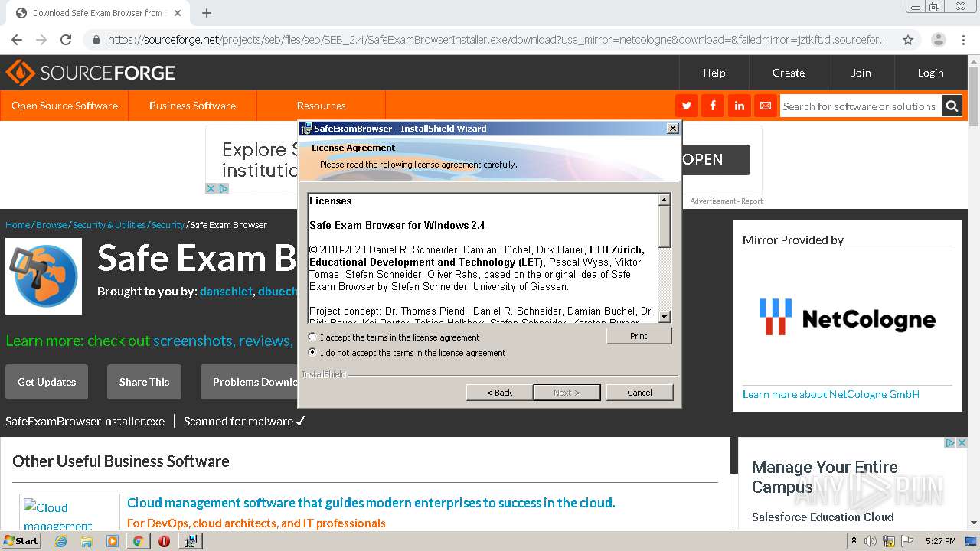
Task: Click the Safe Exam Browser project icon
Action: pyautogui.click(x=44, y=275)
